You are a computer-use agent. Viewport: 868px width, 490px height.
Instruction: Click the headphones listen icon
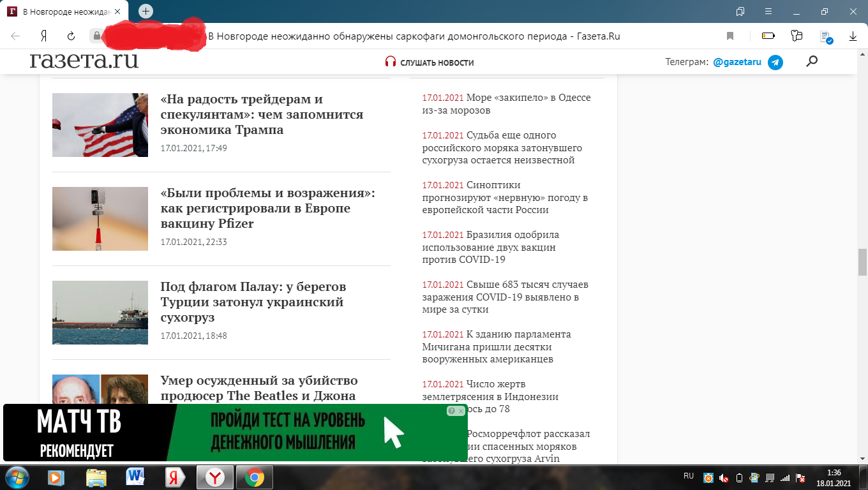391,62
